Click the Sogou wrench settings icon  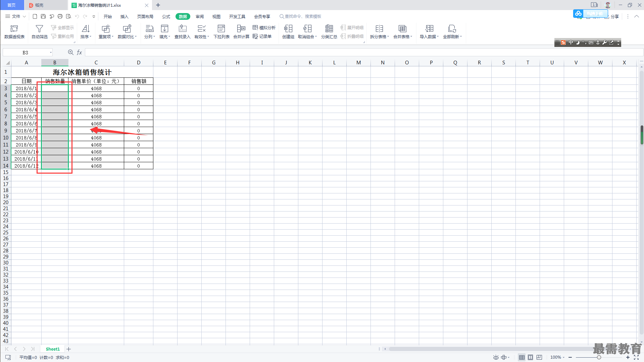coord(604,43)
